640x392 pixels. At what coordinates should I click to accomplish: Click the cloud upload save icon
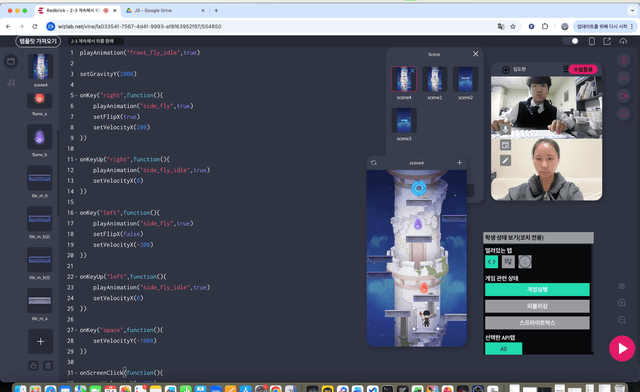623,41
